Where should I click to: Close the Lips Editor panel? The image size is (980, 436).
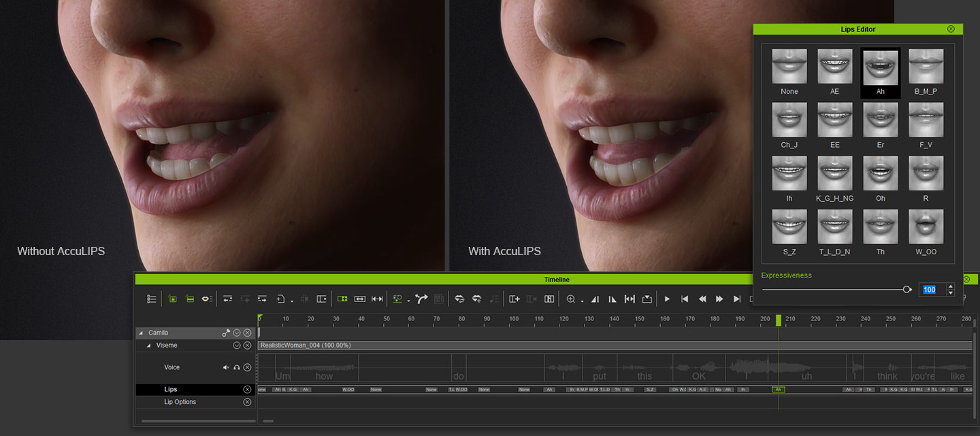point(951,29)
